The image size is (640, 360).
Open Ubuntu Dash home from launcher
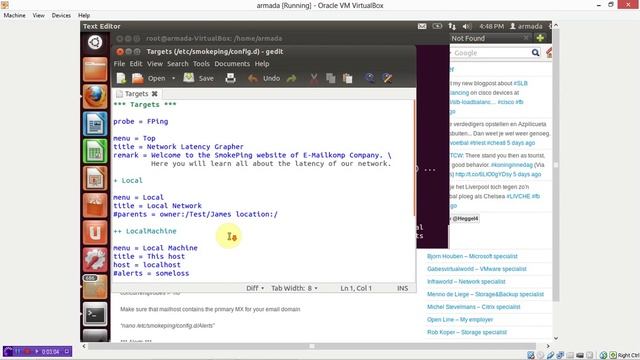95,42
